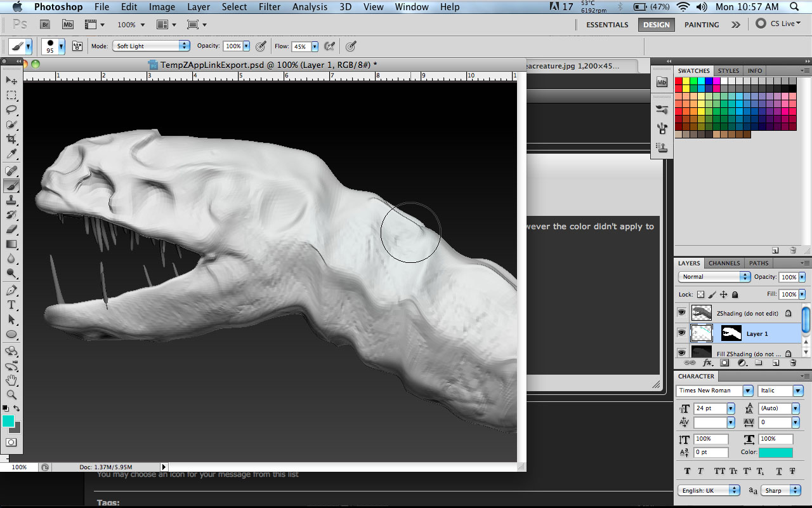This screenshot has height=508, width=812.
Task: Select the Healing Brush tool
Action: [x=11, y=171]
